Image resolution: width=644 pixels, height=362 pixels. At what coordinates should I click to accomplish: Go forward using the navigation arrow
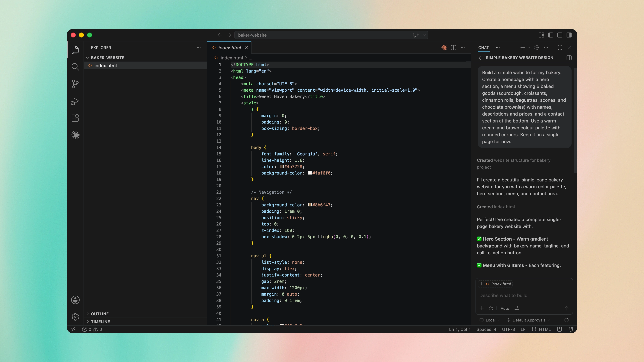(x=229, y=35)
